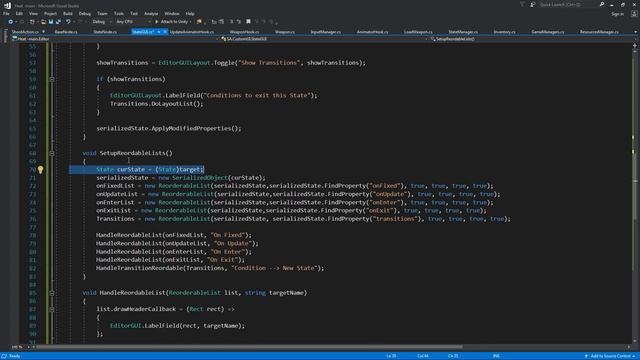Click the editor split handle above the scrollbar
The image size is (640, 360).
(635, 45)
